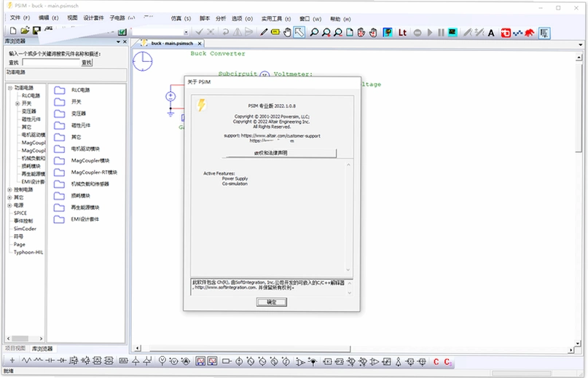Click the New file icon in toolbar
This screenshot has height=378, width=588.
click(13, 31)
